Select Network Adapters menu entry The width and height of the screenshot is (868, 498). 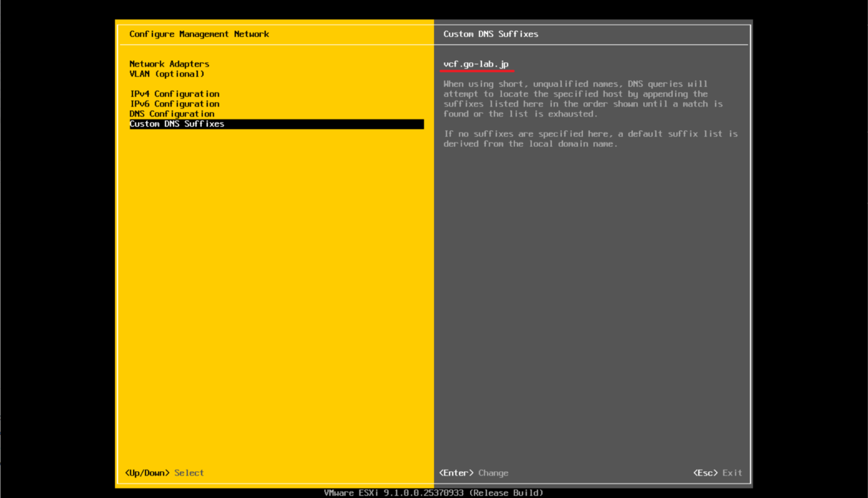[x=169, y=64]
